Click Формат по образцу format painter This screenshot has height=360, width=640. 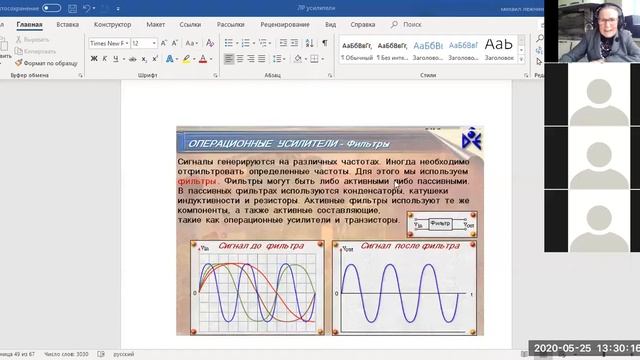(x=46, y=63)
